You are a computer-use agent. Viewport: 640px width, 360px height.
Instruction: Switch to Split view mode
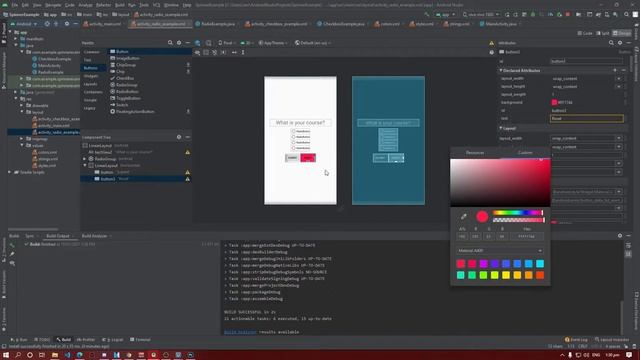pyautogui.click(x=603, y=33)
